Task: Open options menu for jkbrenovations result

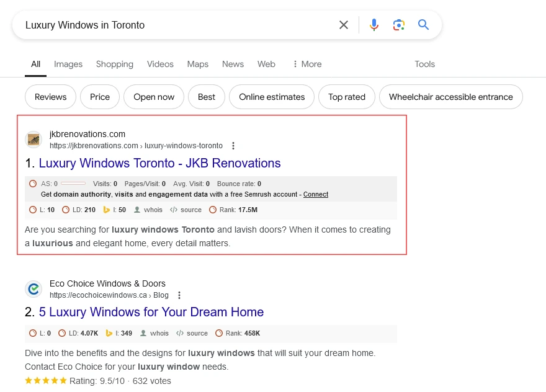Action: (x=233, y=146)
